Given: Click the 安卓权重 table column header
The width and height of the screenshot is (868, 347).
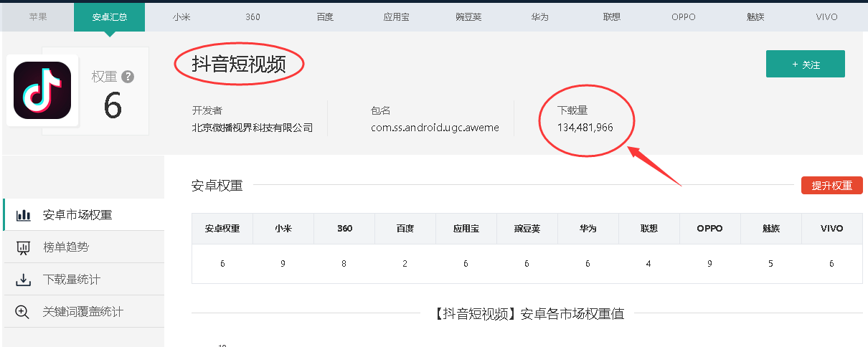Looking at the screenshot, I should 222,229.
